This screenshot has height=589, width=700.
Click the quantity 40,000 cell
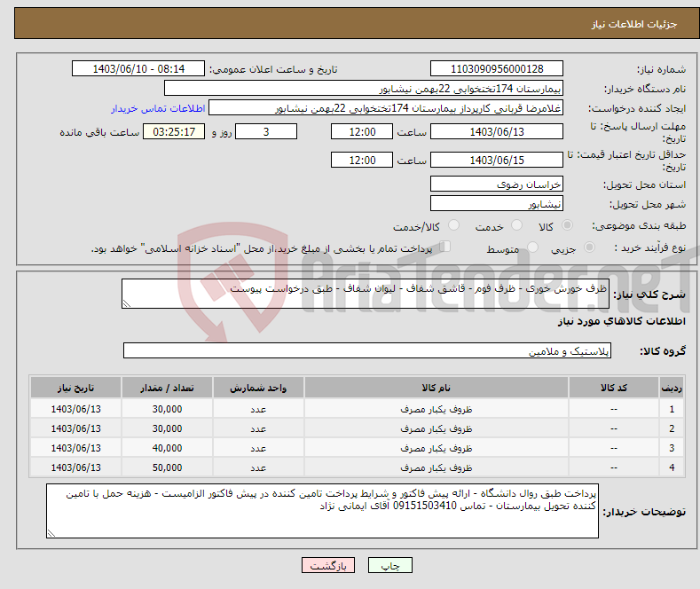coord(167,448)
